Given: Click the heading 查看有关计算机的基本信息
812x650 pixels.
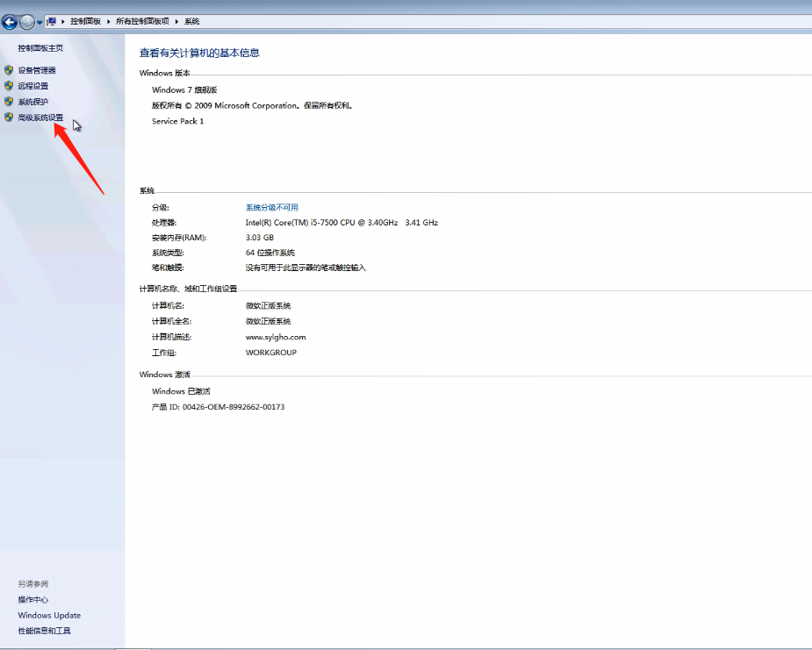Looking at the screenshot, I should pos(199,53).
